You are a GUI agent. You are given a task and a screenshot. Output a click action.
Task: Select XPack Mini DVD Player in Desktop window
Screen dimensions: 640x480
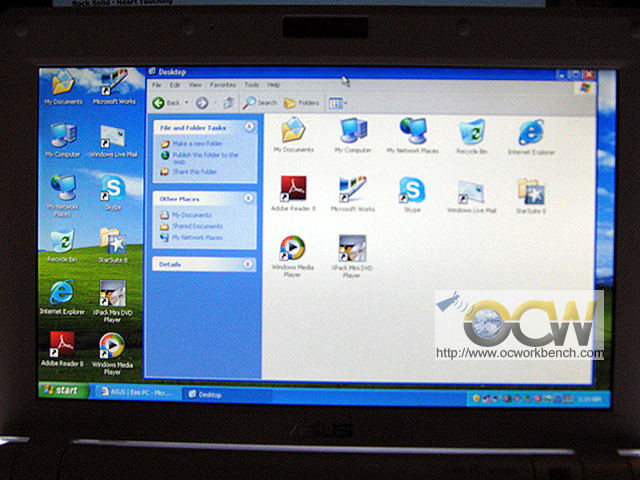coord(352,257)
